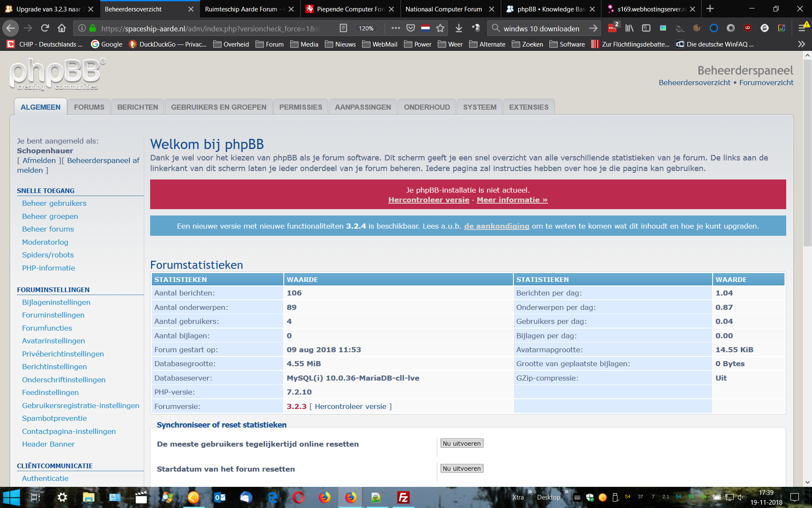812x508 pixels.
Task: Save page to Pocket icon
Action: coord(411,28)
